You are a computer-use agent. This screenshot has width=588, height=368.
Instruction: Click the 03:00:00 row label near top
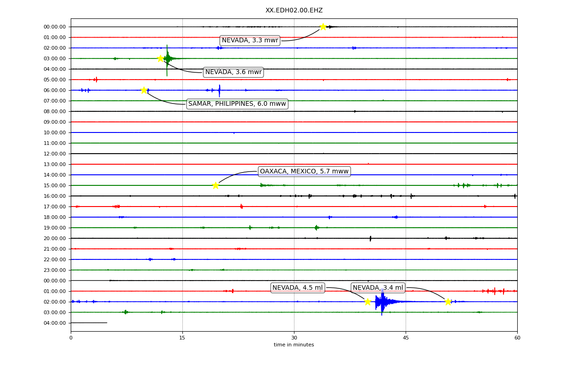pyautogui.click(x=55, y=58)
